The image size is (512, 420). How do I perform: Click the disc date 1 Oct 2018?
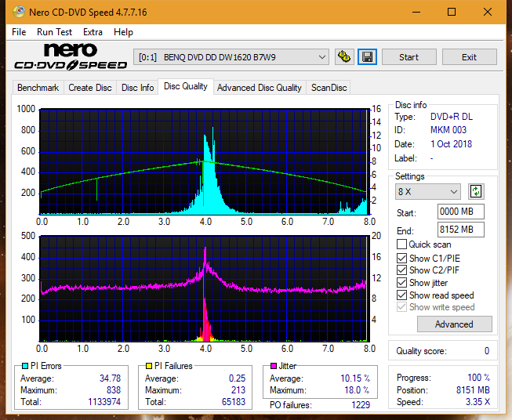(x=452, y=144)
